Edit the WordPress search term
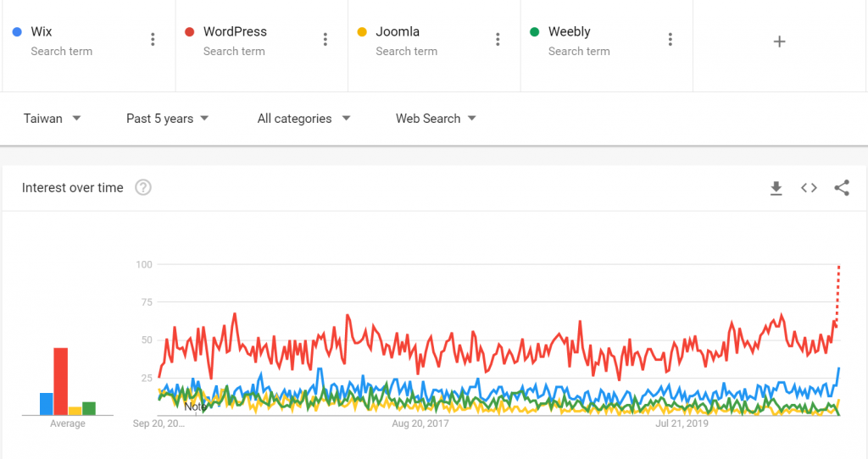The height and width of the screenshot is (459, 868). click(x=235, y=32)
